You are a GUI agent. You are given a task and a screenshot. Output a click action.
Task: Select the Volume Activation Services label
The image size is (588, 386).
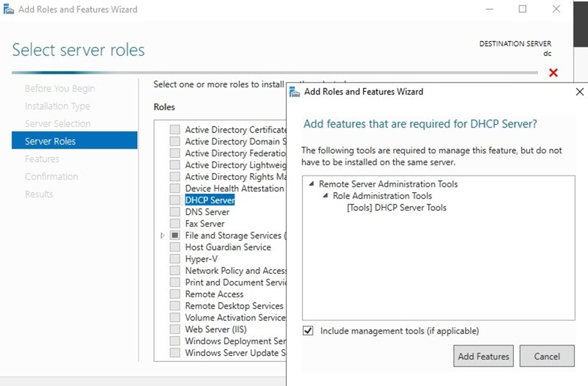click(236, 317)
